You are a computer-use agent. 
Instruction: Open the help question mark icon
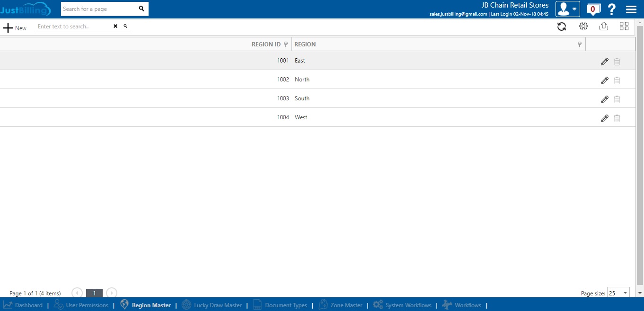pos(612,9)
